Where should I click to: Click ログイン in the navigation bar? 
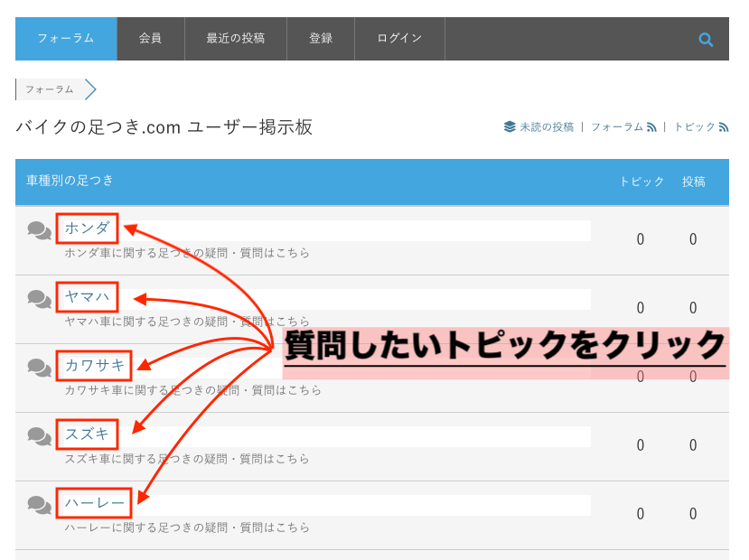pos(398,38)
